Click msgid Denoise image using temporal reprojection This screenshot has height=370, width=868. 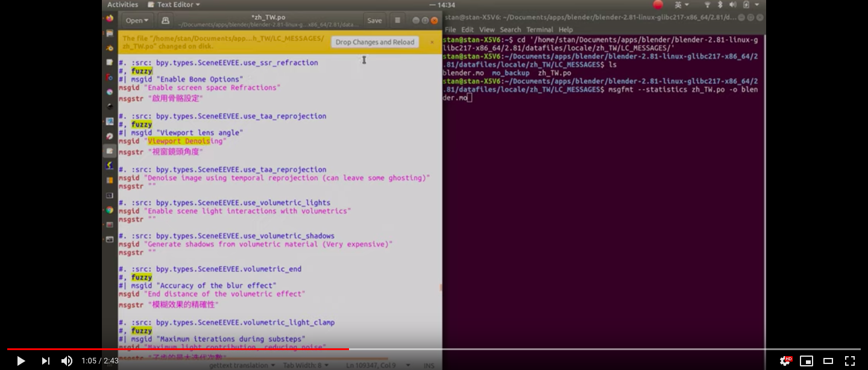point(274,178)
